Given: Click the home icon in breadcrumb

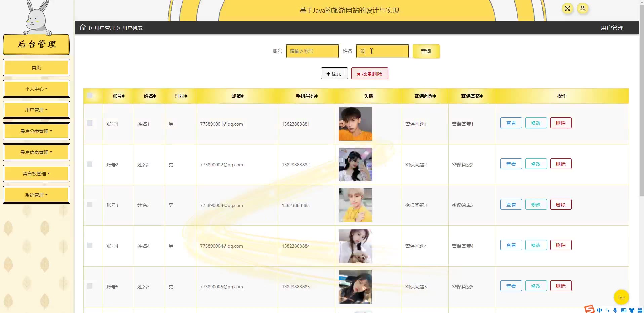Looking at the screenshot, I should tap(83, 27).
